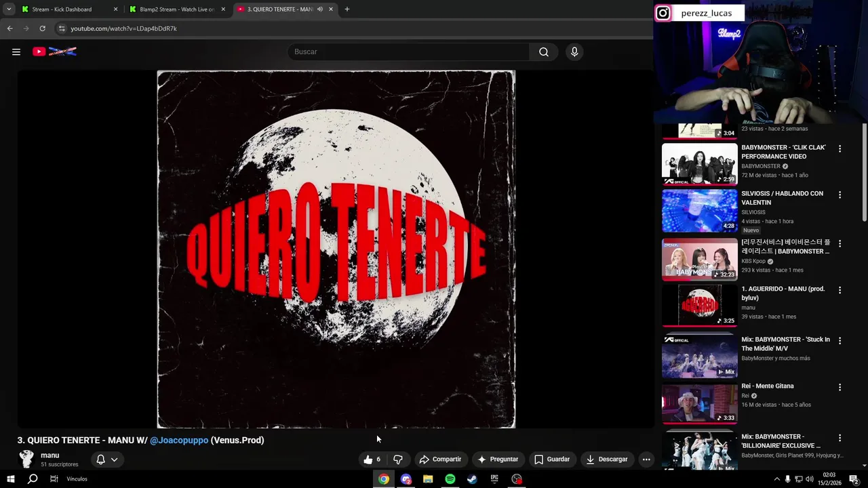Open a new browser tab

pyautogui.click(x=347, y=9)
